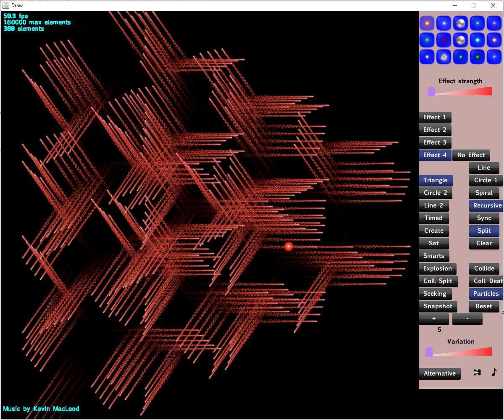Click the Variation slider handle
The width and height of the screenshot is (504, 420).
click(429, 352)
